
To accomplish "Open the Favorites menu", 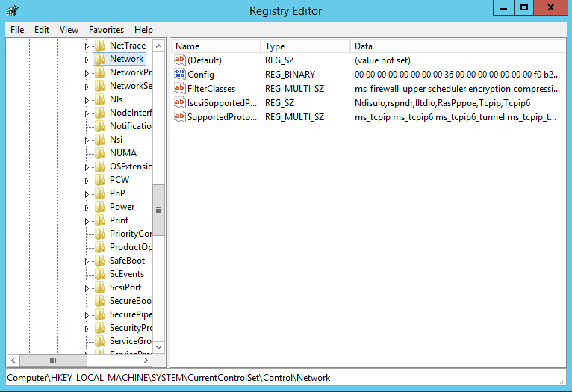I will point(106,30).
